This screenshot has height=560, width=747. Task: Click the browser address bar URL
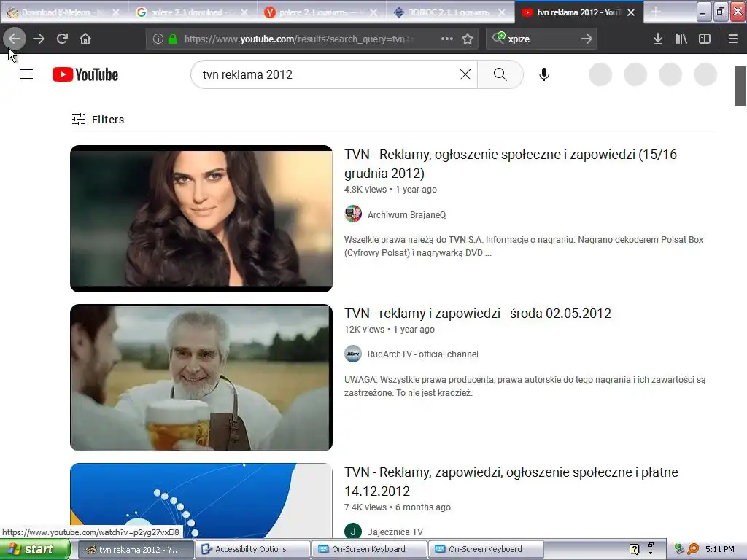coord(298,39)
